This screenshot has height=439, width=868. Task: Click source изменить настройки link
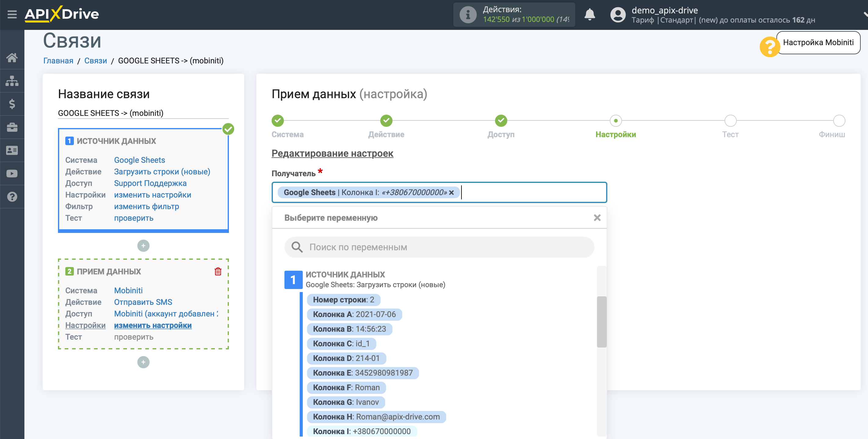coord(153,195)
